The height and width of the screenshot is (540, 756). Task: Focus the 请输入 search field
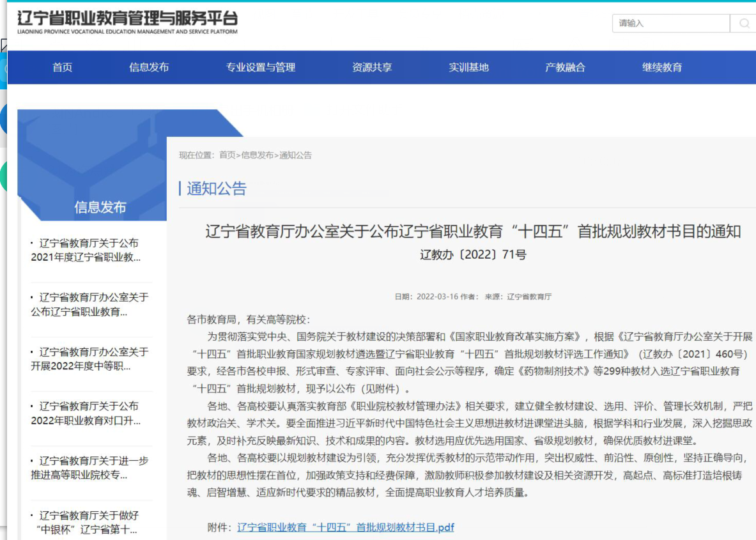coord(670,23)
